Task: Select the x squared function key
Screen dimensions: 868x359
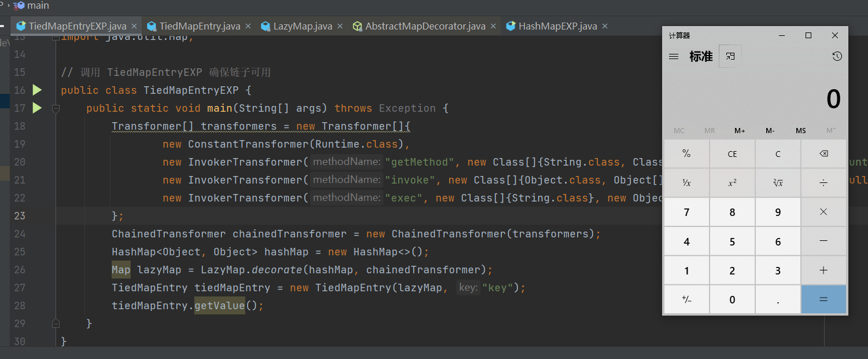Action: [x=732, y=182]
